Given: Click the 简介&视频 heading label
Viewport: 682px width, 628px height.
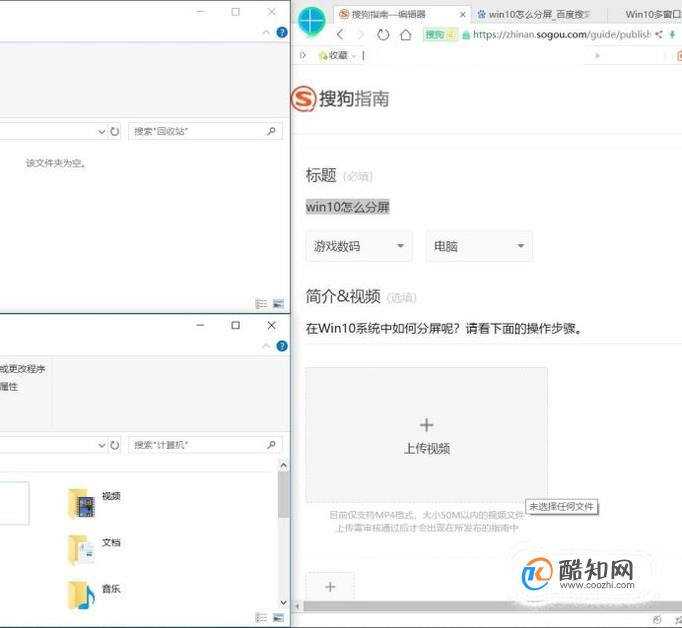Looking at the screenshot, I should point(343,297).
